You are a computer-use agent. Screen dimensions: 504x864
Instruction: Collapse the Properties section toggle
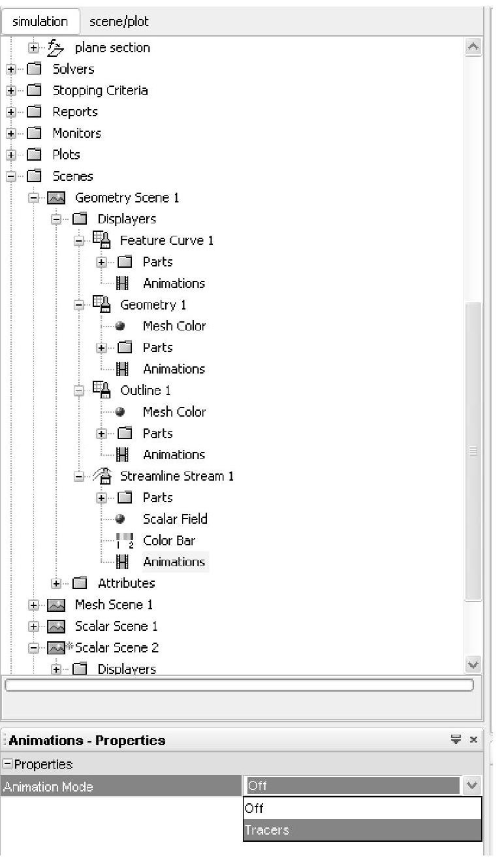(x=8, y=764)
